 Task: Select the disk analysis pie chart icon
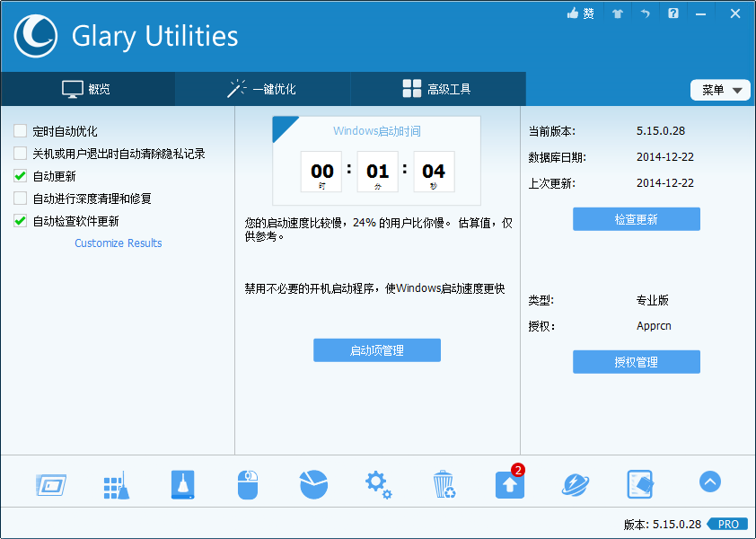coord(313,483)
